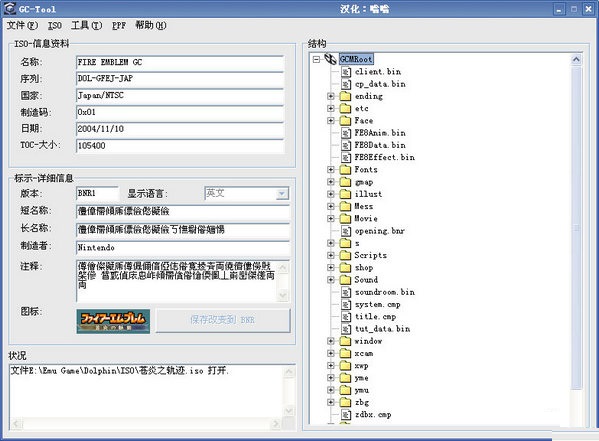The width and height of the screenshot is (599, 441).
Task: Click the opening.bnr file icon
Action: [x=346, y=231]
